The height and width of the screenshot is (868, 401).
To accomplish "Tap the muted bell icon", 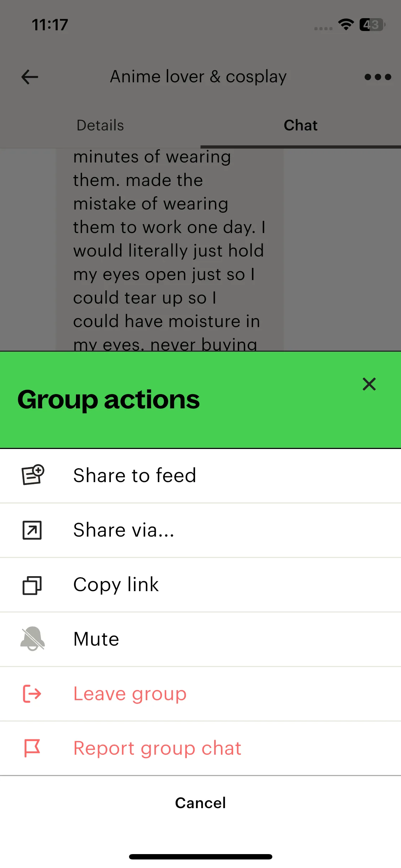I will [x=32, y=639].
